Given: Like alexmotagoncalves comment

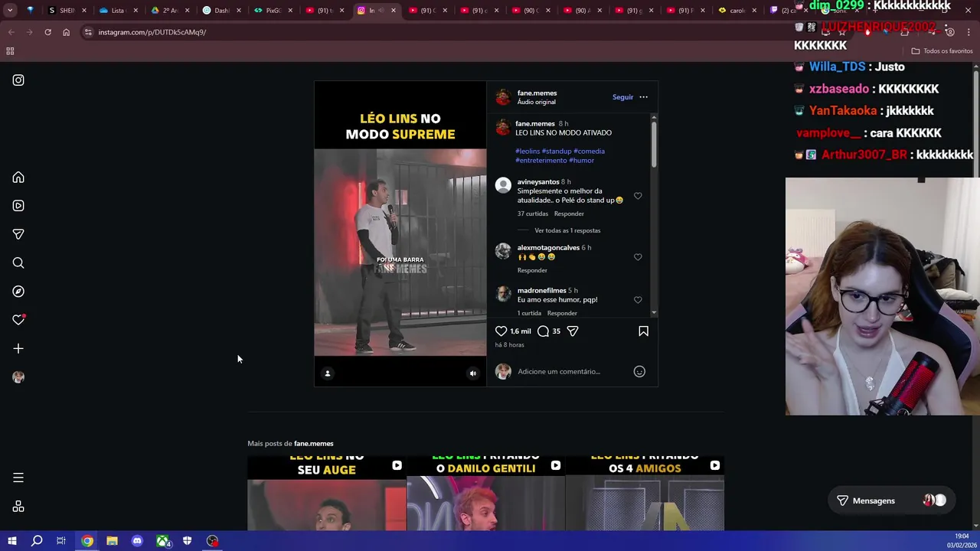Looking at the screenshot, I should point(638,257).
